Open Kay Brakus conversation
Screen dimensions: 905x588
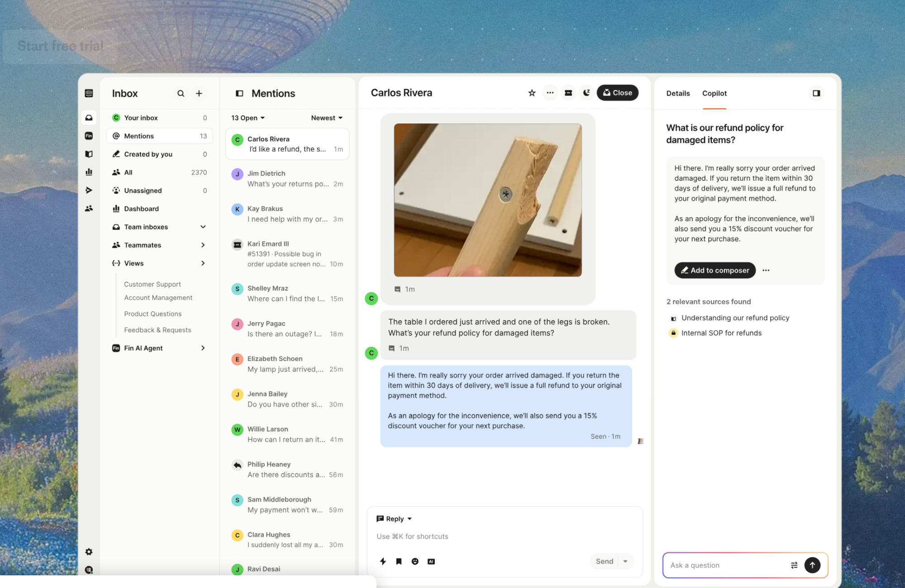point(287,214)
